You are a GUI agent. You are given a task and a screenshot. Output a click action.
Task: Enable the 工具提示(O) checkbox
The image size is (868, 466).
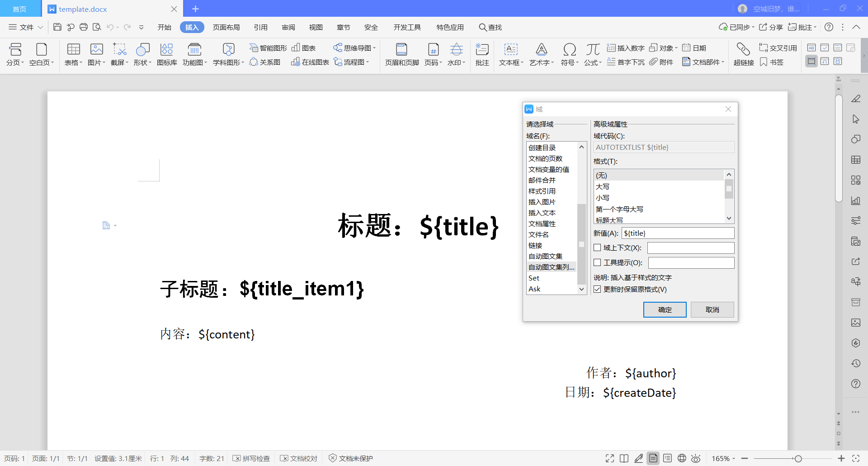pyautogui.click(x=597, y=262)
